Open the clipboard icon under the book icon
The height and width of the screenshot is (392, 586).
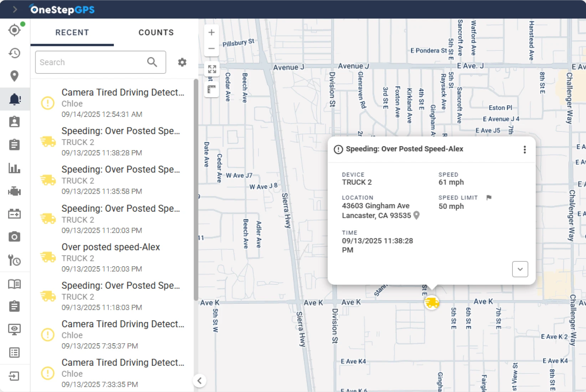[x=15, y=306]
